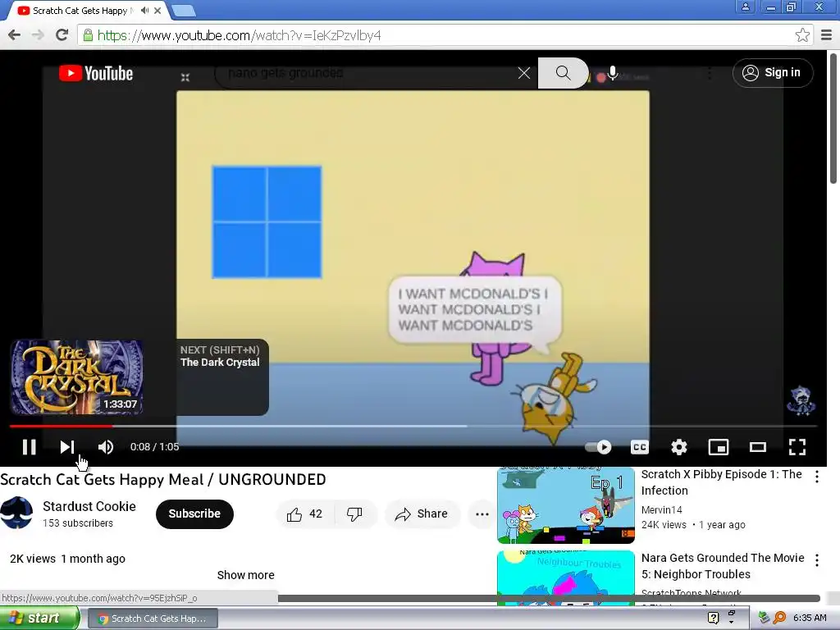Click the channel watermark in video

click(801, 402)
